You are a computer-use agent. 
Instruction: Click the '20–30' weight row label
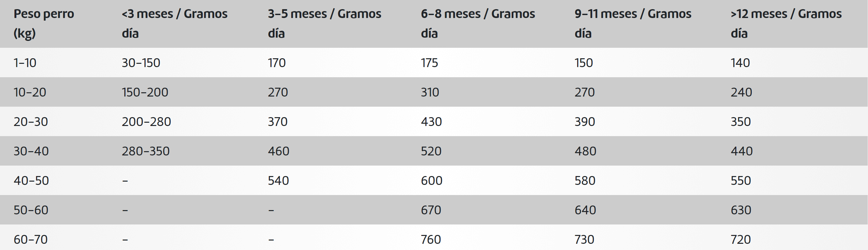coord(31,122)
